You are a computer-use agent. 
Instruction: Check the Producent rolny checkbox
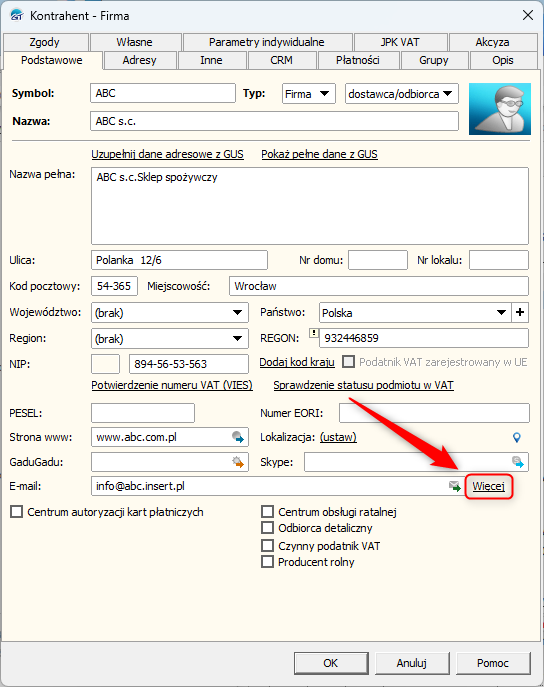tap(267, 562)
